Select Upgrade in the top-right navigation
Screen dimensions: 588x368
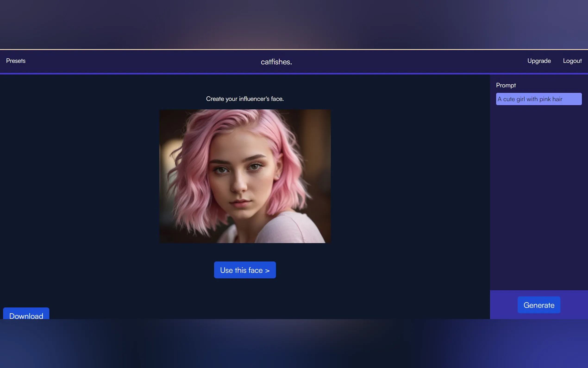(x=539, y=61)
